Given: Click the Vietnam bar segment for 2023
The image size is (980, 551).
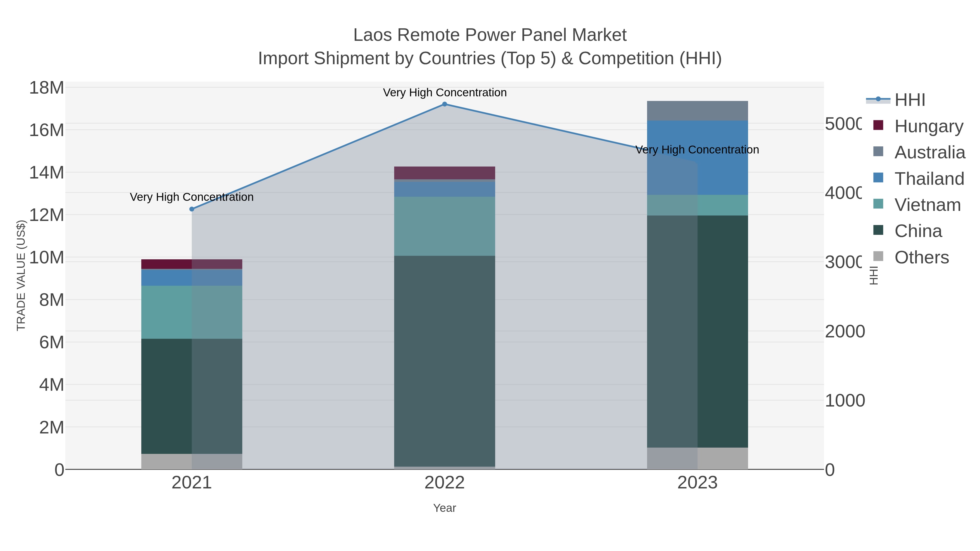Looking at the screenshot, I should pyautogui.click(x=697, y=205).
